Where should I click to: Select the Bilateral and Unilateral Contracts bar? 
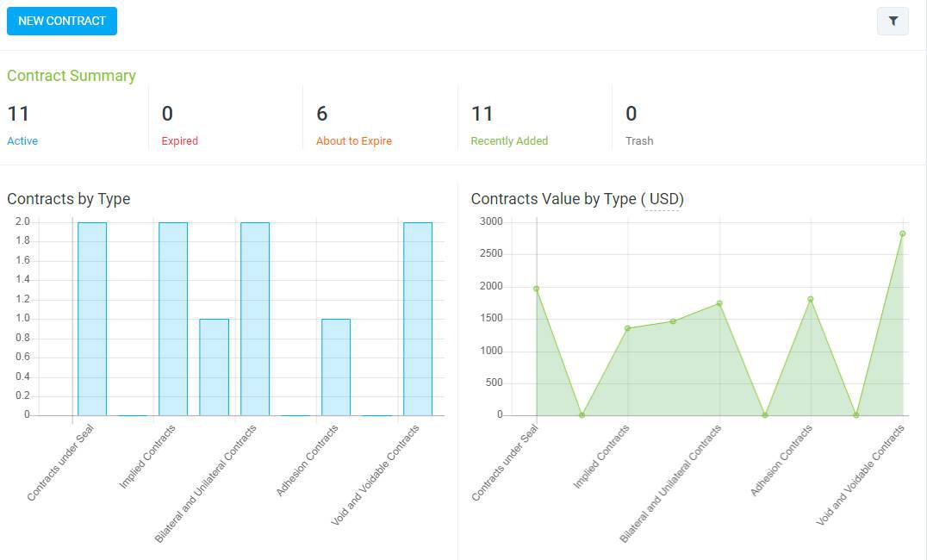pyautogui.click(x=255, y=319)
